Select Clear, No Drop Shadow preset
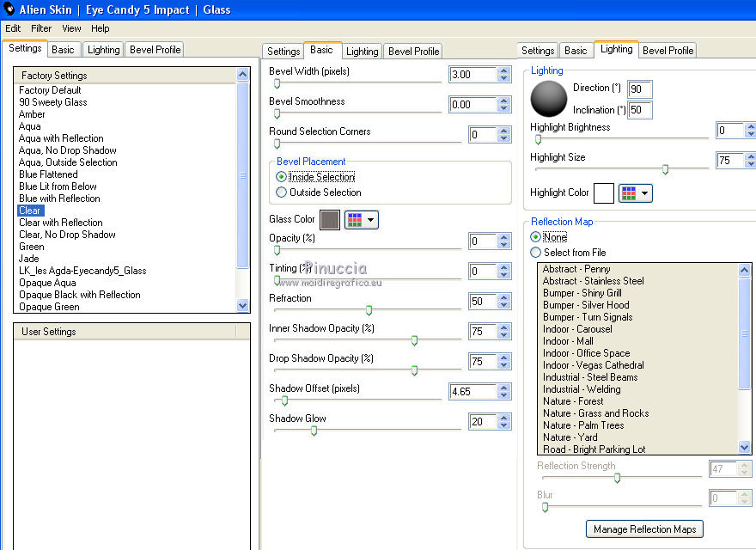Image resolution: width=756 pixels, height=550 pixels. [67, 235]
